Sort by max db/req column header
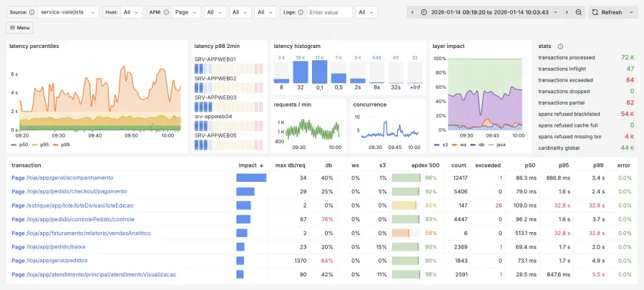Screen dimensions: 644x290 pos(291,165)
